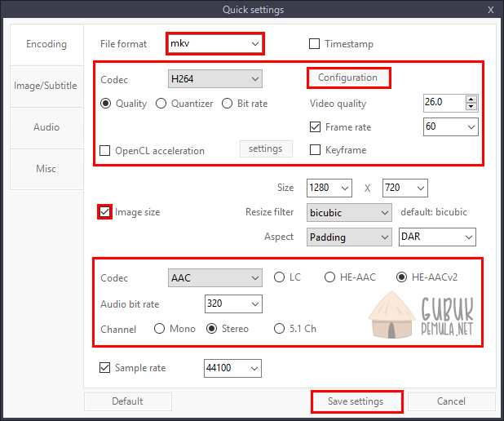
Task: Close the Quick settings dialog with X
Action: pyautogui.click(x=491, y=10)
